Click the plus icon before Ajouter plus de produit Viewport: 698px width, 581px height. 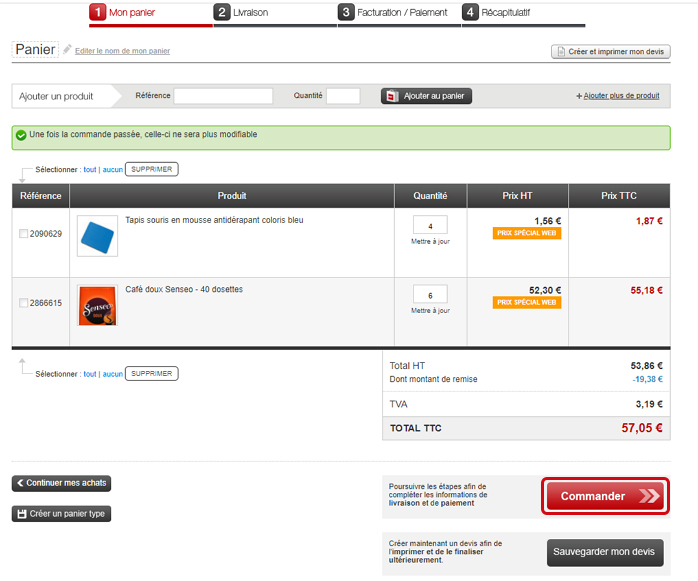(579, 96)
